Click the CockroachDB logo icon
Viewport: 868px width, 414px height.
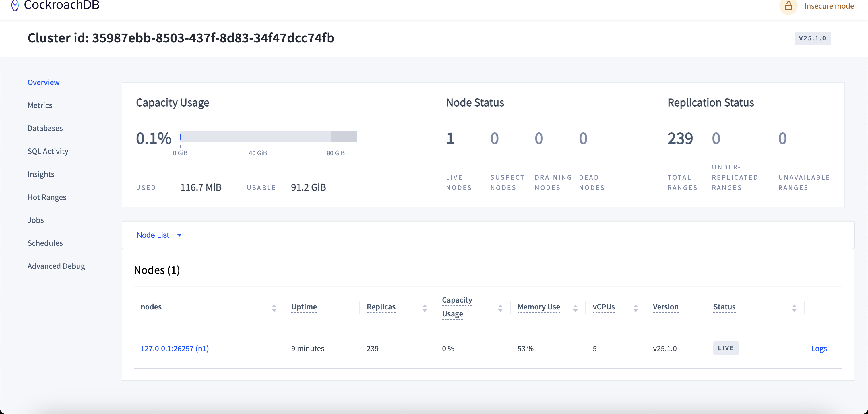15,5
